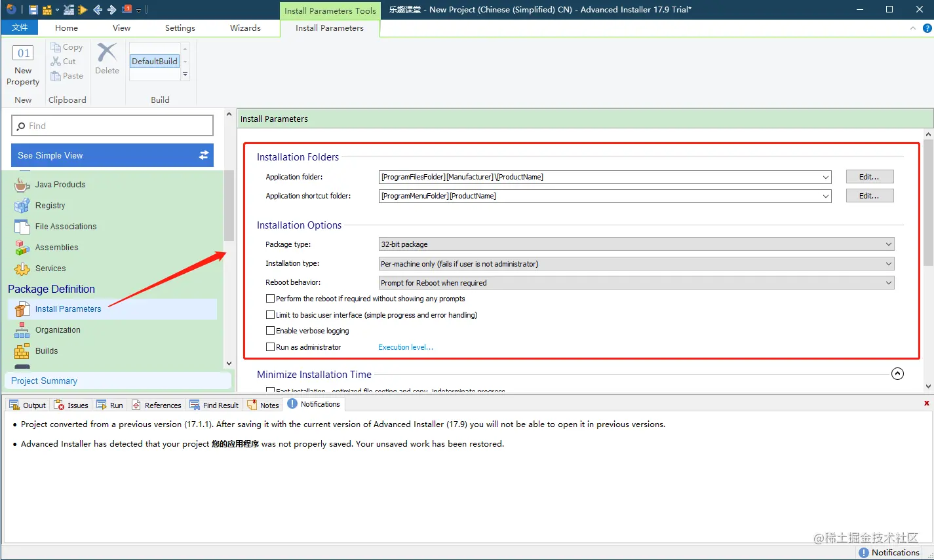Collapse the ribbon with the up chevron
This screenshot has height=560, width=934.
[913, 28]
